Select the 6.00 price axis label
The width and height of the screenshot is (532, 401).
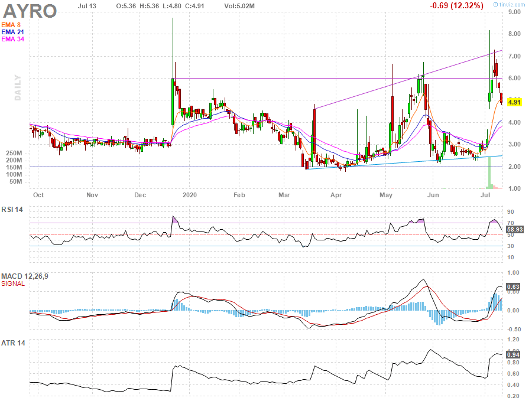click(x=514, y=78)
